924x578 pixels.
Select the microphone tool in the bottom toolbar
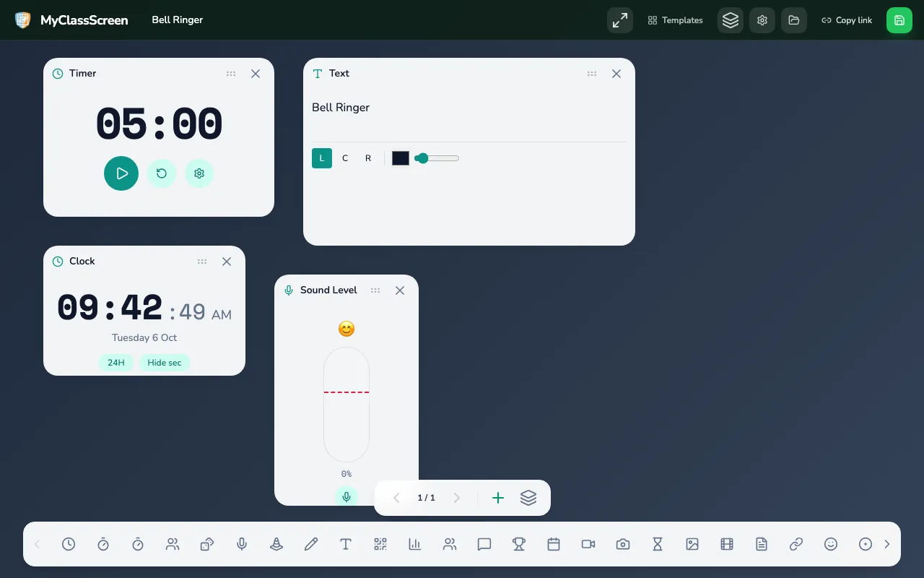(x=242, y=544)
